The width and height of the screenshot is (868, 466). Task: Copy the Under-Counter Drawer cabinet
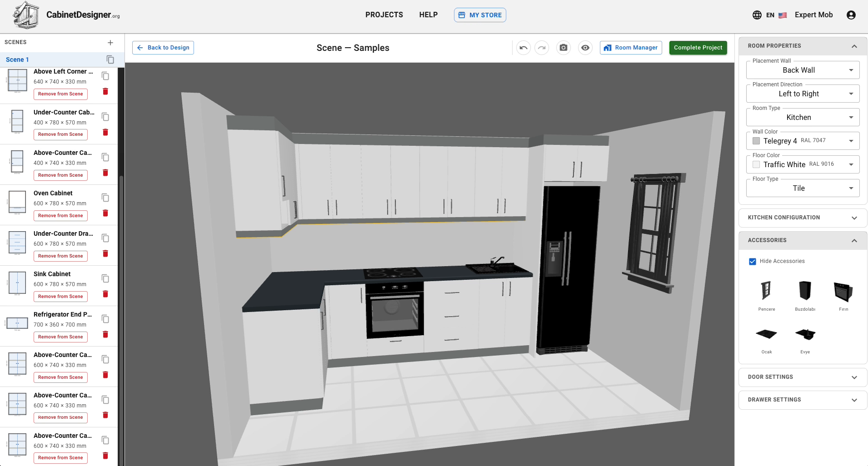coord(105,238)
